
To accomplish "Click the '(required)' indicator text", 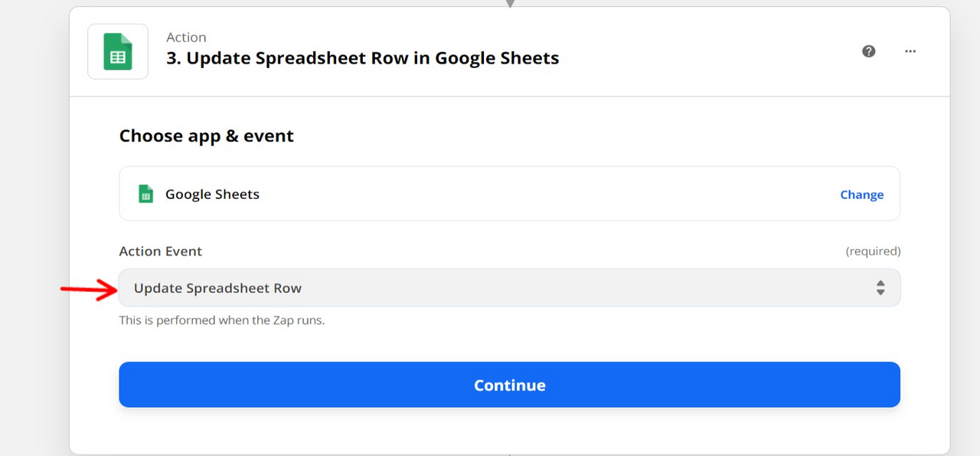I will [873, 251].
